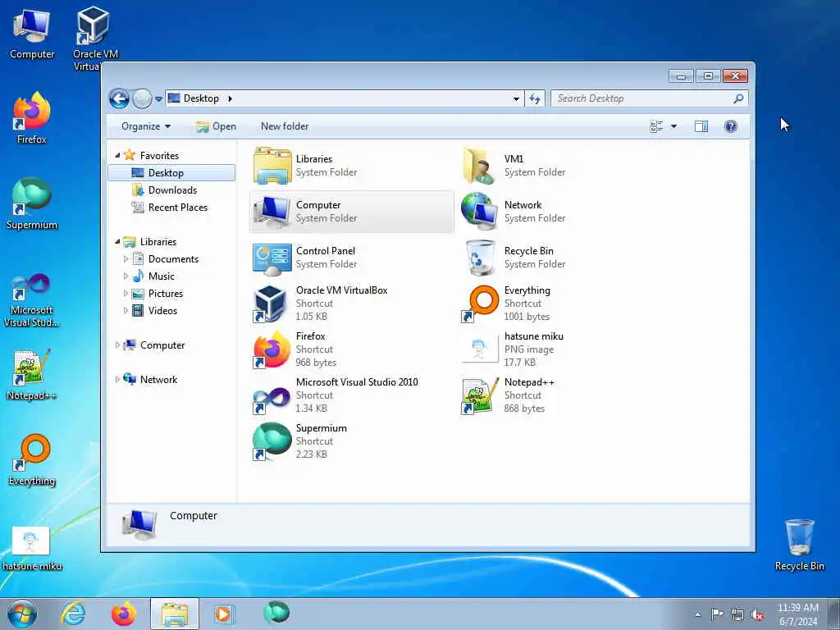Click the Refresh button beside address bar
Image resolution: width=840 pixels, height=630 pixels.
535,98
